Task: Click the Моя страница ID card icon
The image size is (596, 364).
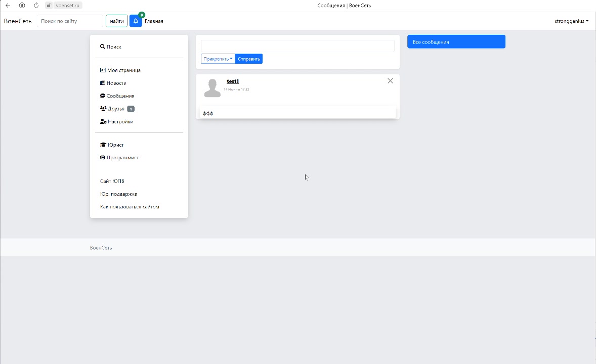Action: 103,70
